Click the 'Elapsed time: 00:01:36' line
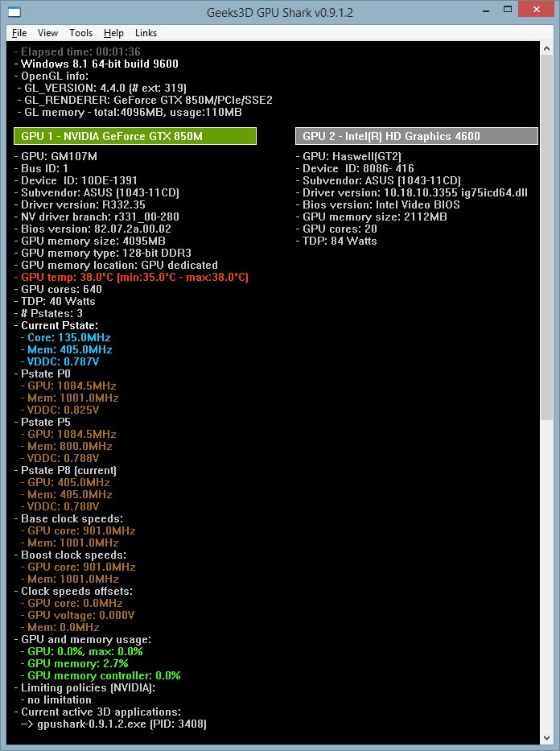 (77, 52)
